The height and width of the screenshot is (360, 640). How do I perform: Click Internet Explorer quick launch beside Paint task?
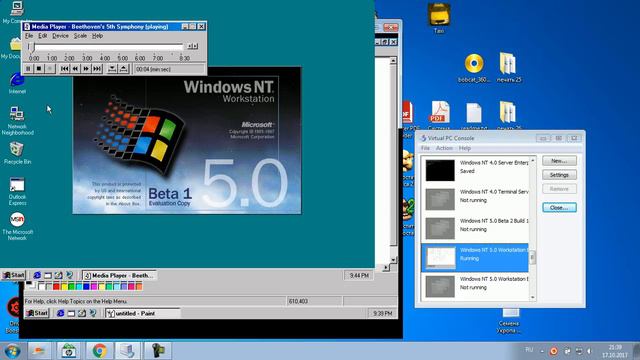click(x=60, y=313)
